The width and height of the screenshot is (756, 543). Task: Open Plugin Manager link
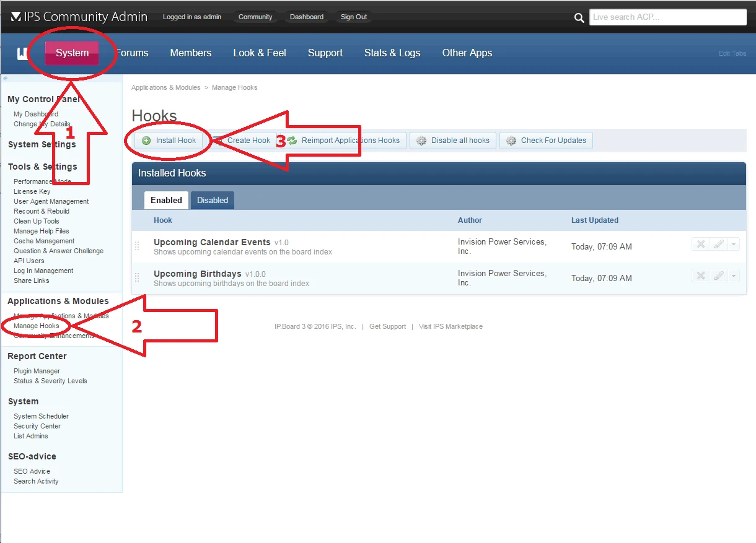37,371
